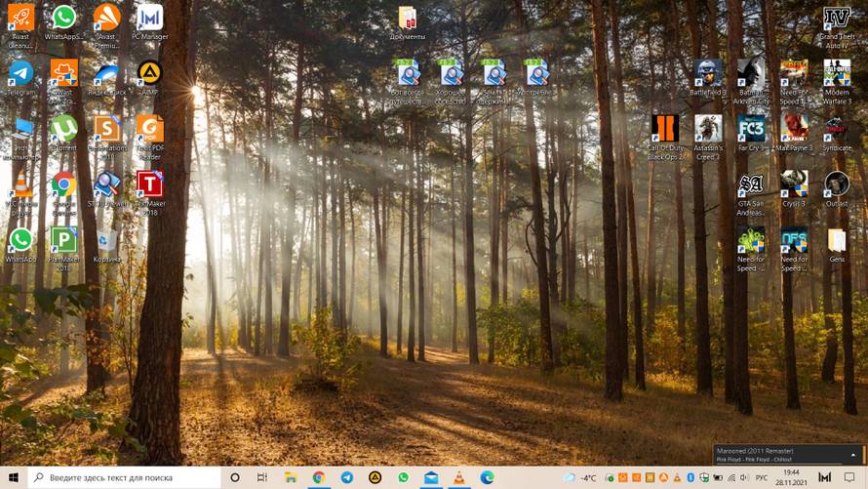Select the VLC media player desktop shortcut
This screenshot has height=489, width=868.
[21, 193]
